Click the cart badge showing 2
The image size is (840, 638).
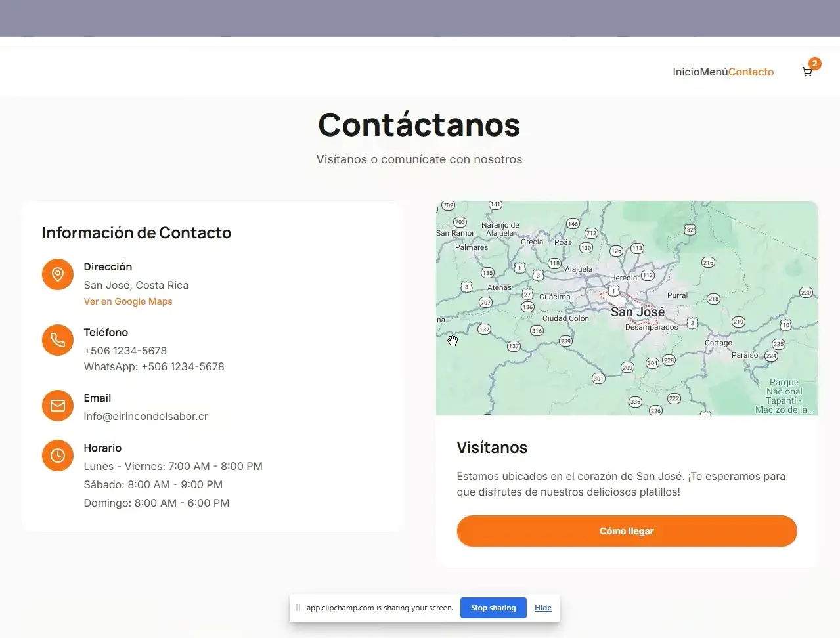click(814, 64)
